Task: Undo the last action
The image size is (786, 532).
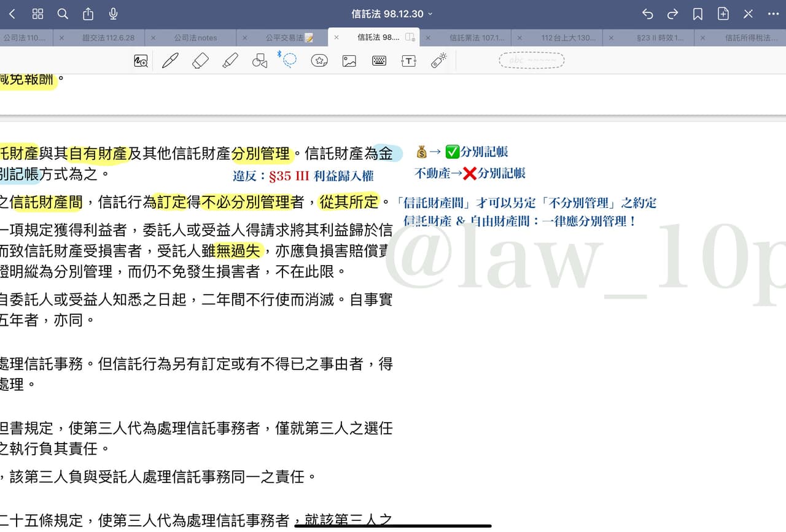Action: tap(647, 13)
